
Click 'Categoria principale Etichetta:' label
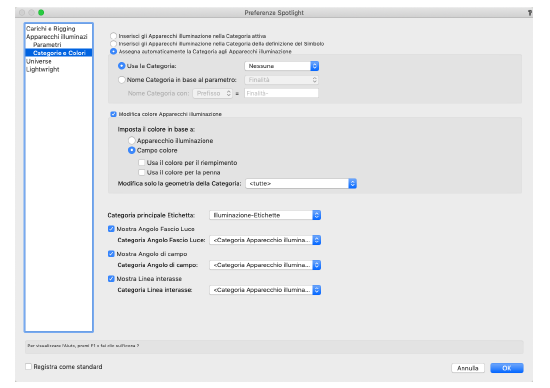point(151,215)
